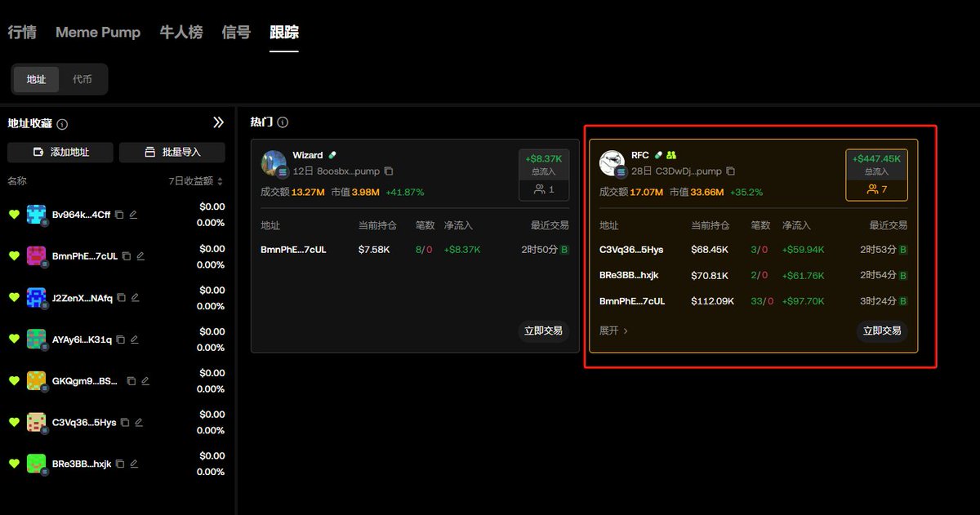Viewport: 980px width, 515px height.
Task: Copy RFC token contract C3DwDj...pump
Action: click(730, 171)
